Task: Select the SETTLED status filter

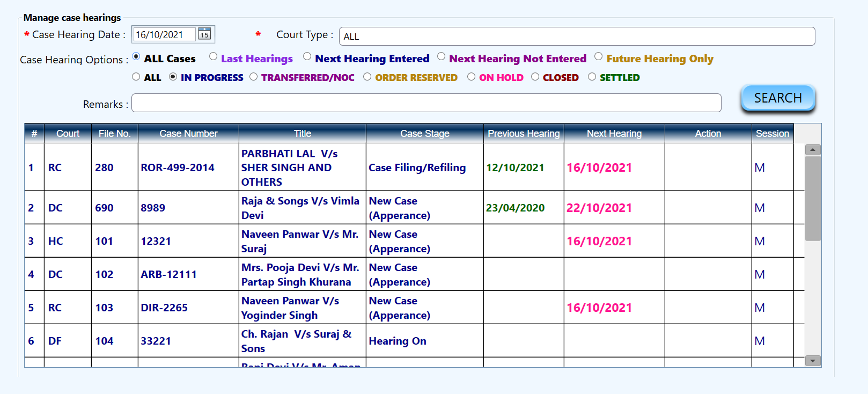Action: click(592, 77)
